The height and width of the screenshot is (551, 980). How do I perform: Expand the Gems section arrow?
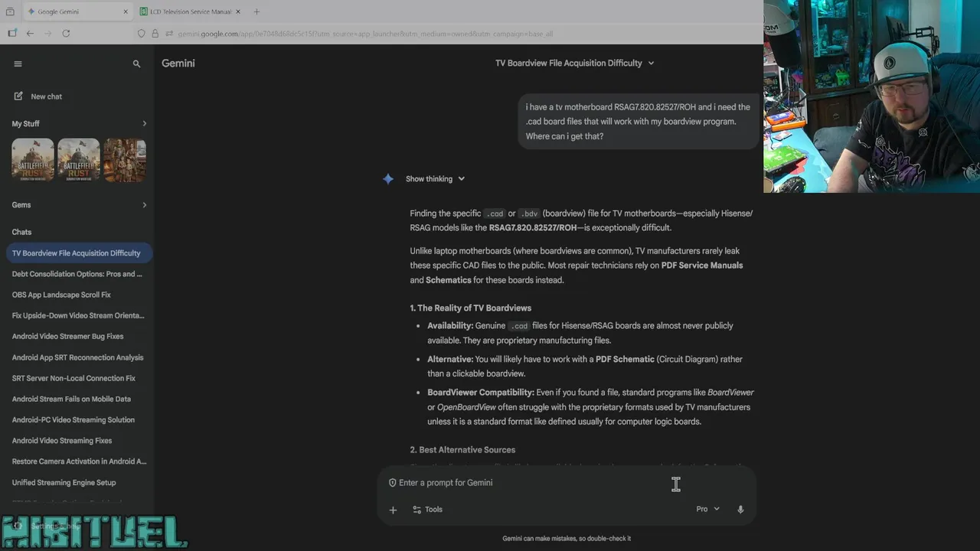click(x=144, y=204)
